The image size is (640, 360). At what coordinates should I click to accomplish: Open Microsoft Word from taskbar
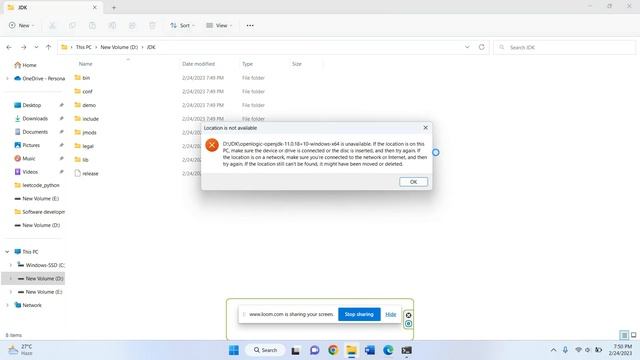click(370, 350)
